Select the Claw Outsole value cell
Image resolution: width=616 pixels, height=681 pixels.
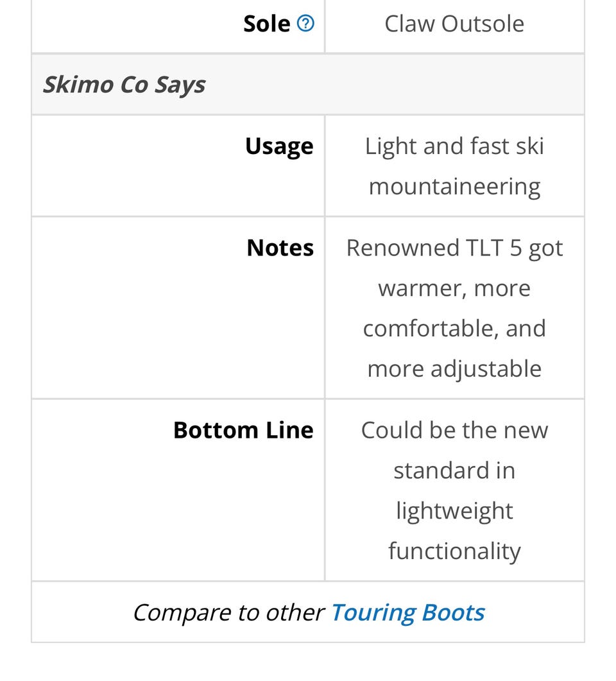(454, 24)
